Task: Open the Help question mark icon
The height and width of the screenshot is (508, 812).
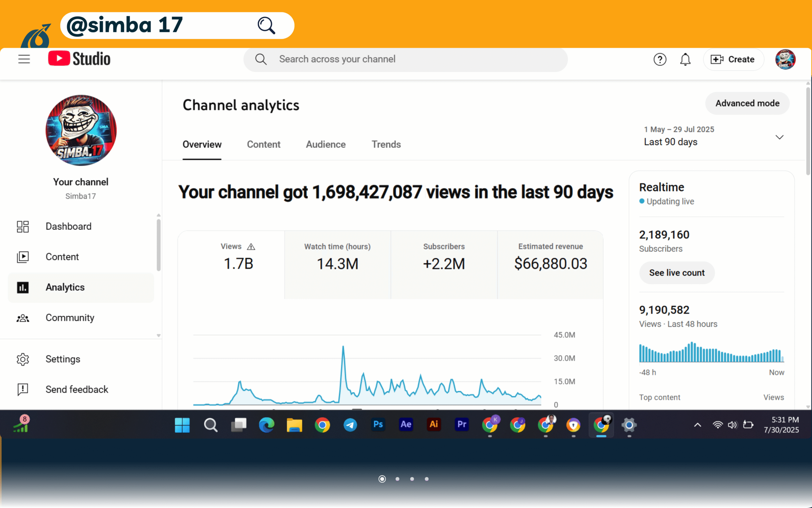Action: pos(660,59)
